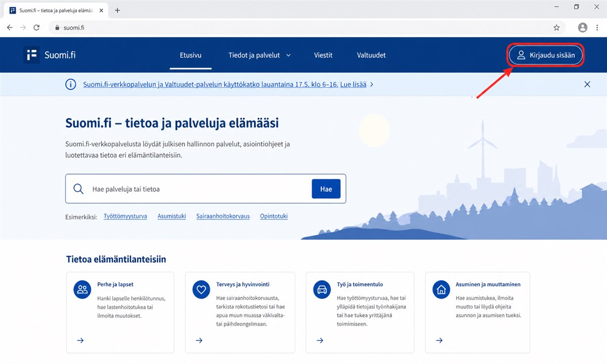Open the browser three-dot menu
Image resolution: width=607 pixels, height=364 pixels.
[x=597, y=28]
